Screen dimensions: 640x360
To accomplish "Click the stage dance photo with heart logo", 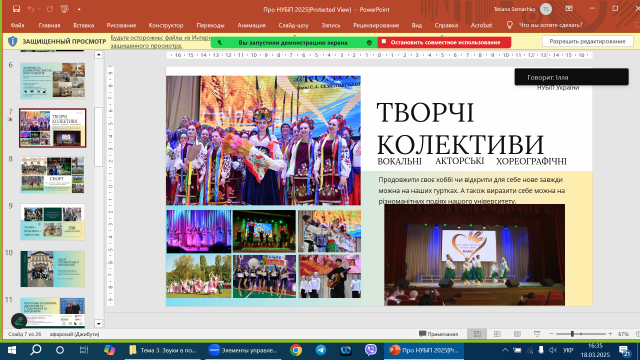I will coord(474,255).
